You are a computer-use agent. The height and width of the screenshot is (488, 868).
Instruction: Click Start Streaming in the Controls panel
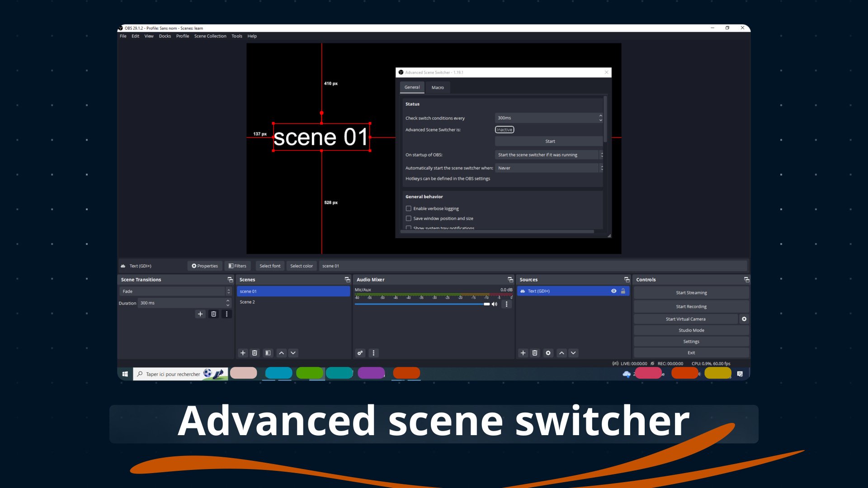691,292
